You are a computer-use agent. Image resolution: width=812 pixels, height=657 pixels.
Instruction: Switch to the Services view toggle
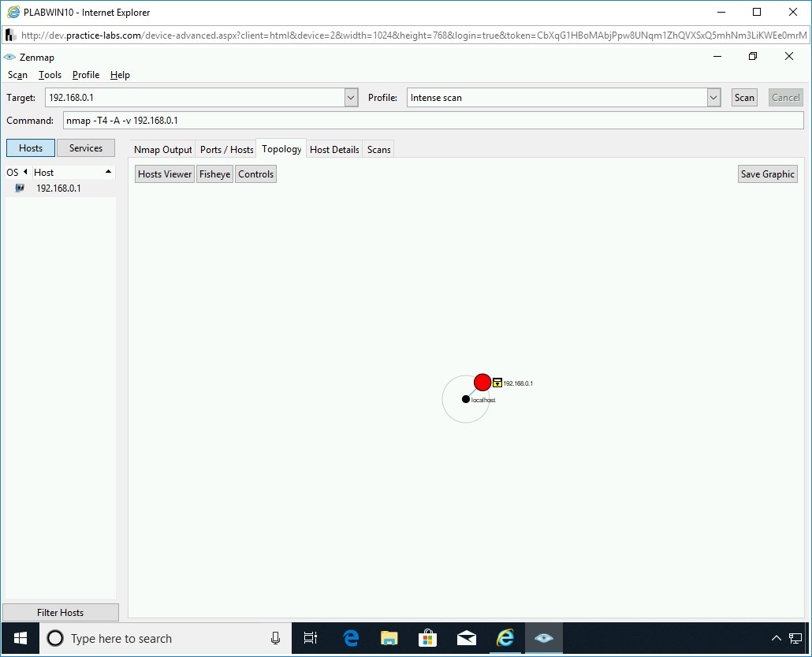point(86,147)
